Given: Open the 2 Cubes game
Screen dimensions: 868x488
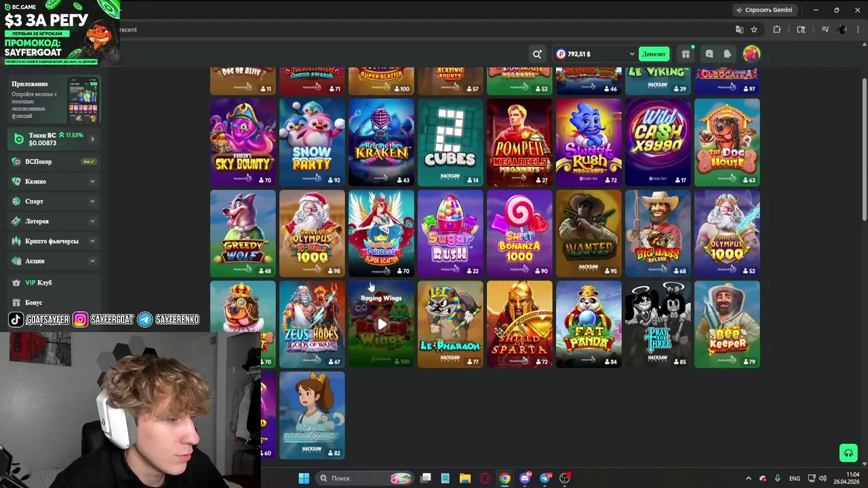Looking at the screenshot, I should click(x=450, y=142).
